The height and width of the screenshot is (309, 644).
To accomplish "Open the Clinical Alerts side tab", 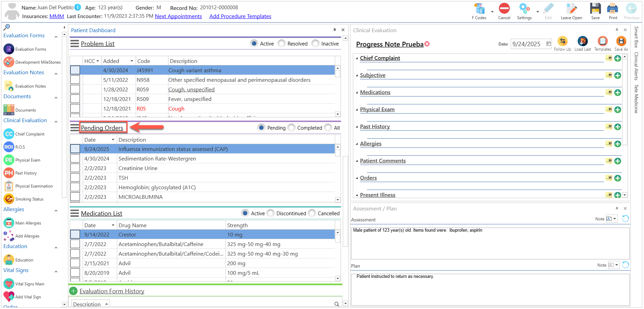I will [x=636, y=66].
